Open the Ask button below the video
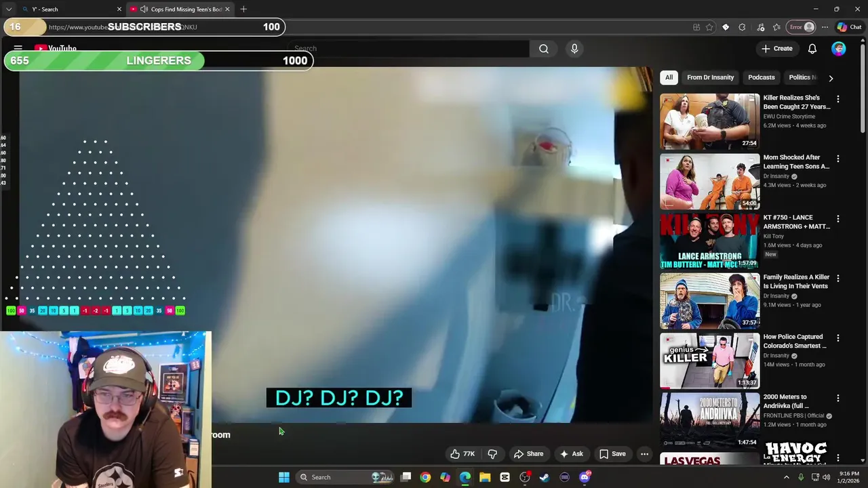 click(x=571, y=454)
